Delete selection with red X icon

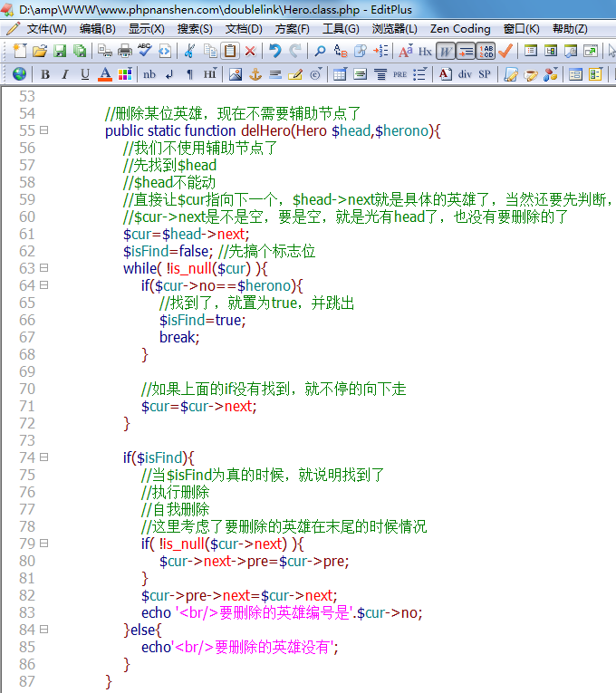[x=250, y=52]
